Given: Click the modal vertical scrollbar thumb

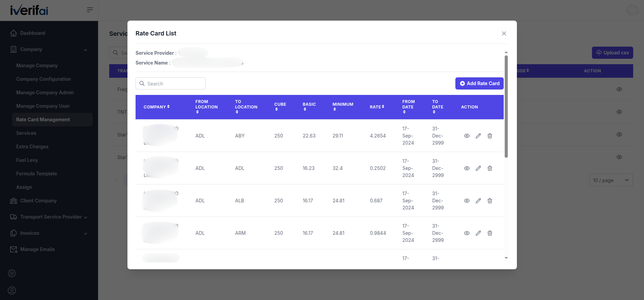Looking at the screenshot, I should pos(506,106).
